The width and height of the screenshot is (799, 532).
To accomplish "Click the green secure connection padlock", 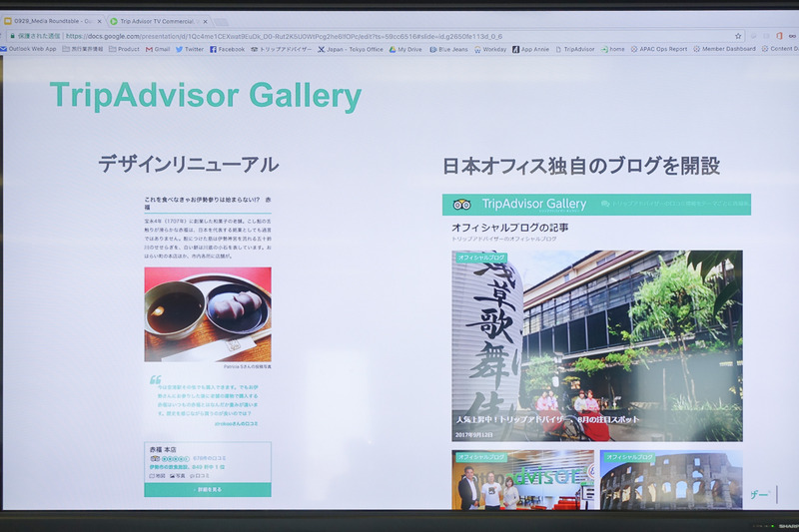I will (x=12, y=36).
